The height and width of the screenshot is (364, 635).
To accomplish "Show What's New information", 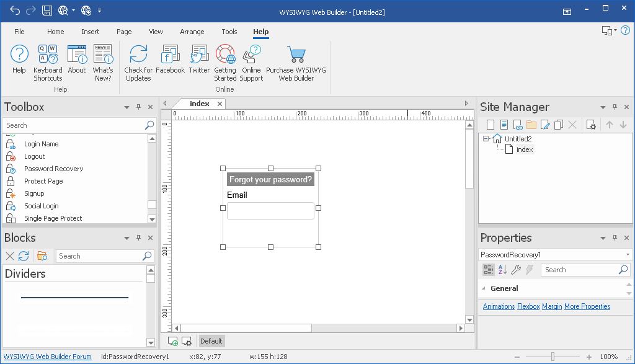I will tap(103, 63).
